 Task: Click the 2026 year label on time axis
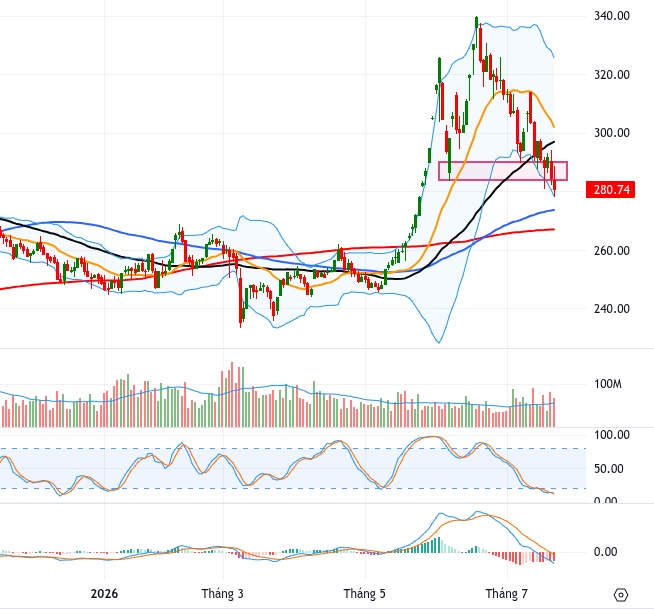[104, 594]
